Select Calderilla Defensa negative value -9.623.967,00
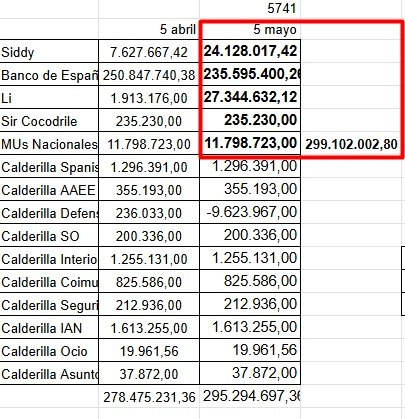 [x=250, y=212]
